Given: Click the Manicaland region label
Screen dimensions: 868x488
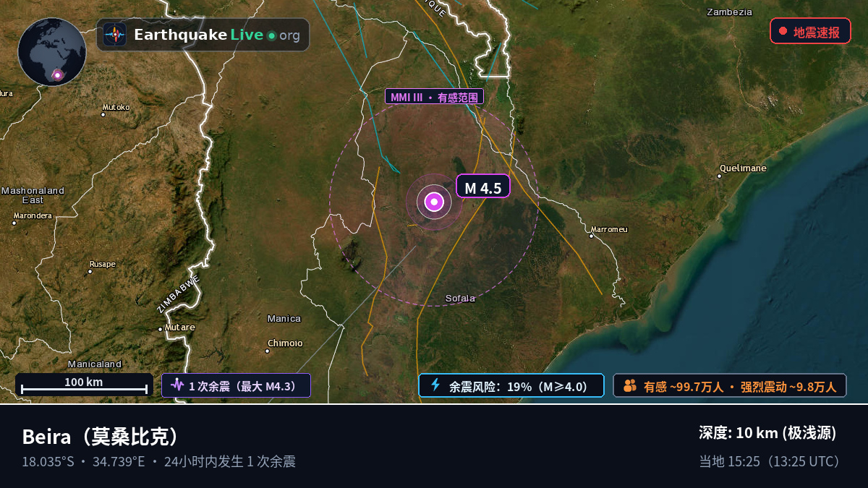Looking at the screenshot, I should [x=95, y=364].
